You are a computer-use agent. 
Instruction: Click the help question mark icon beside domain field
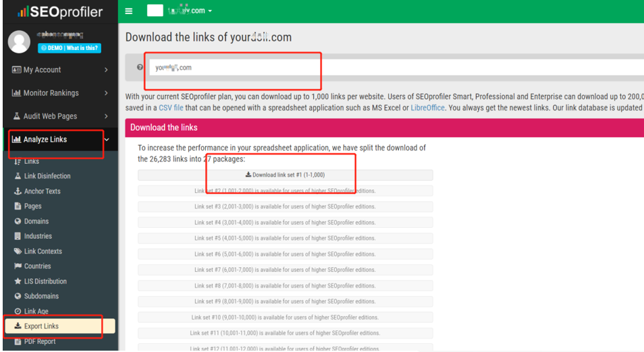click(x=140, y=67)
